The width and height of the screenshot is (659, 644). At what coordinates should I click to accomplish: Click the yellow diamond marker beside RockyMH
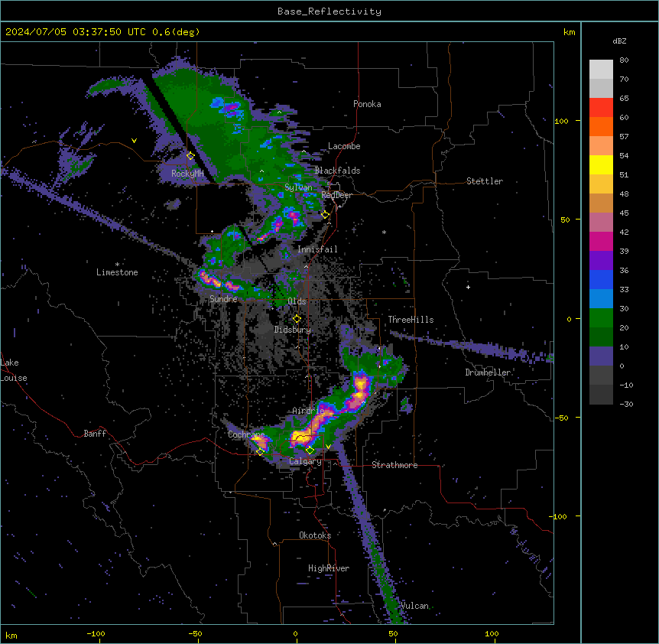click(191, 156)
